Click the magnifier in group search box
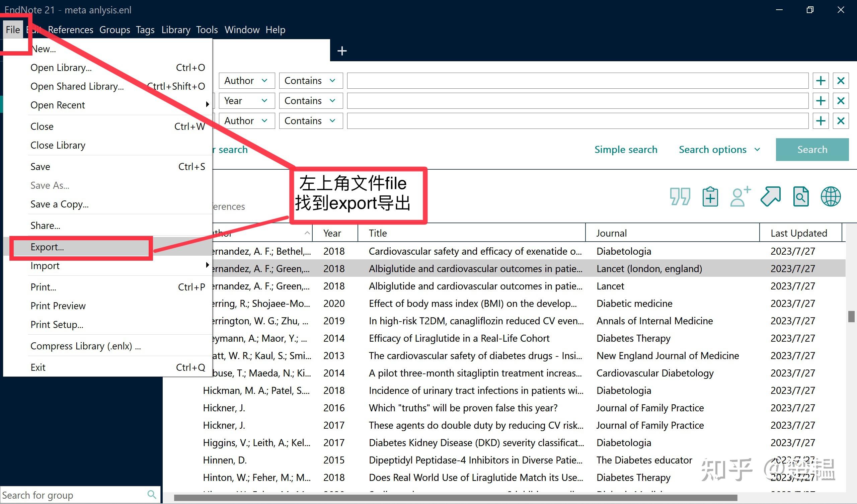The height and width of the screenshot is (504, 857). click(x=152, y=495)
